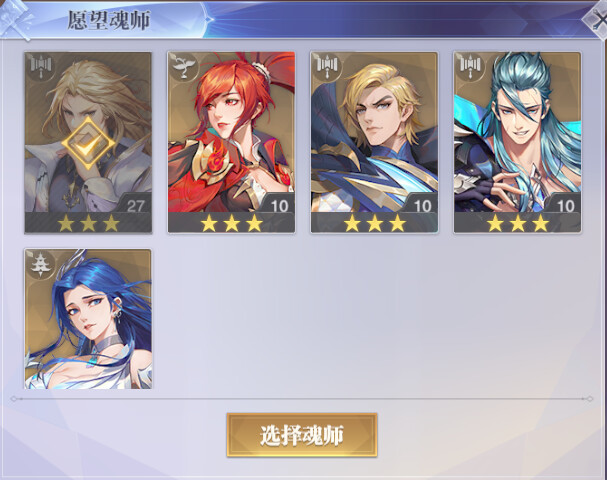Screen dimensions: 607x480
Task: Click the three stars under teal-haired card
Action: (x=518, y=223)
